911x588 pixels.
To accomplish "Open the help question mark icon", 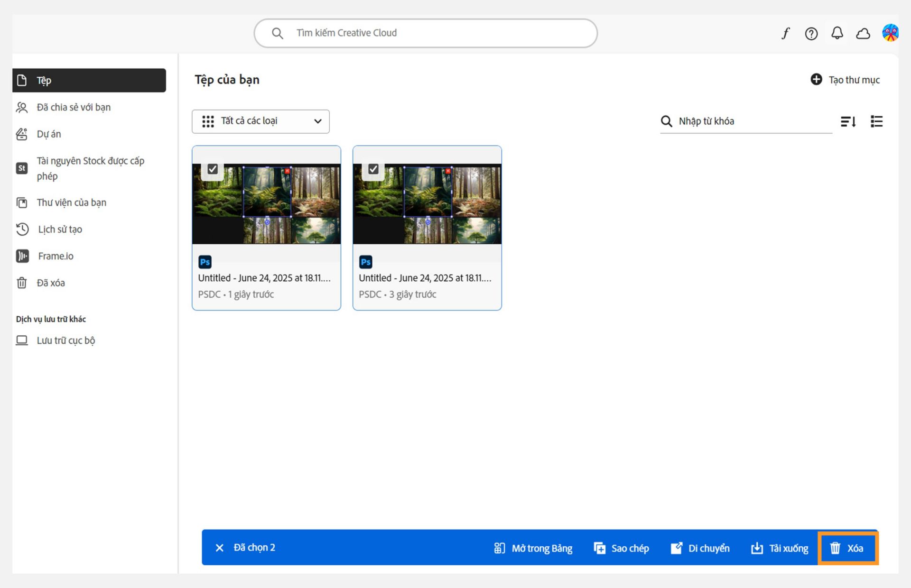I will click(x=811, y=33).
